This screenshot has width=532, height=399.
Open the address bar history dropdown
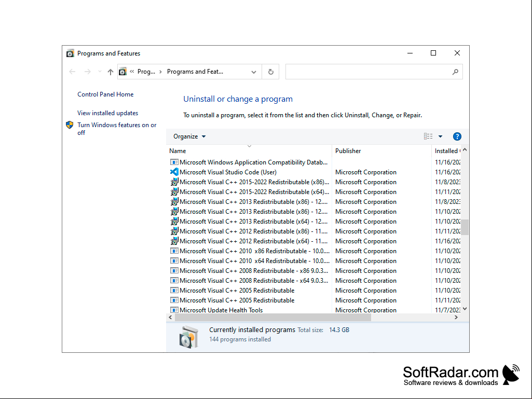tap(254, 72)
